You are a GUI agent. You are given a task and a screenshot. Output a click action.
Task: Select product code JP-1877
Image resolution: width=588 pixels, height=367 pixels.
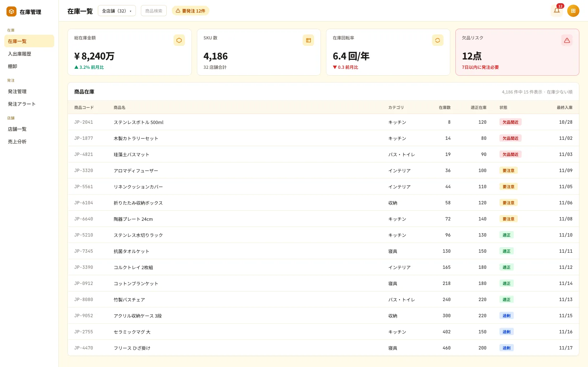pos(84,138)
